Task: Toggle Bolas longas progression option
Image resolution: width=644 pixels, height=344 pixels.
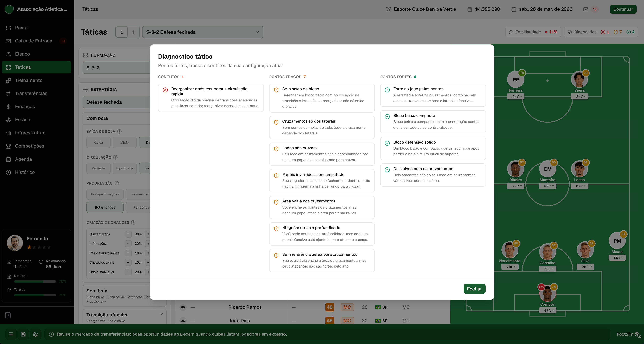Action: point(105,207)
